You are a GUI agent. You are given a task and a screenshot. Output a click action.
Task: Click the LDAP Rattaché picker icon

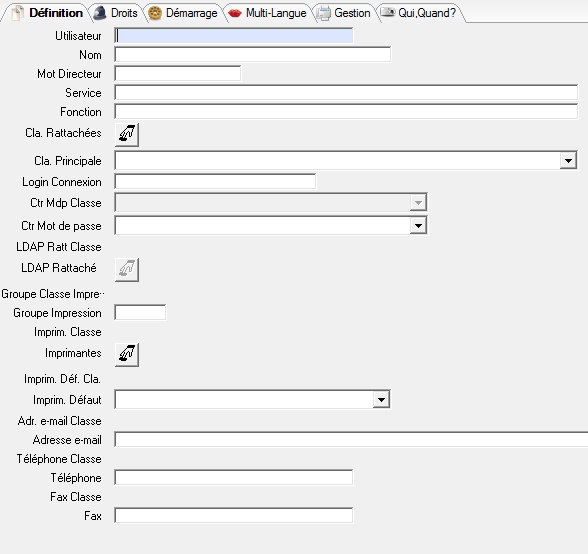[127, 269]
